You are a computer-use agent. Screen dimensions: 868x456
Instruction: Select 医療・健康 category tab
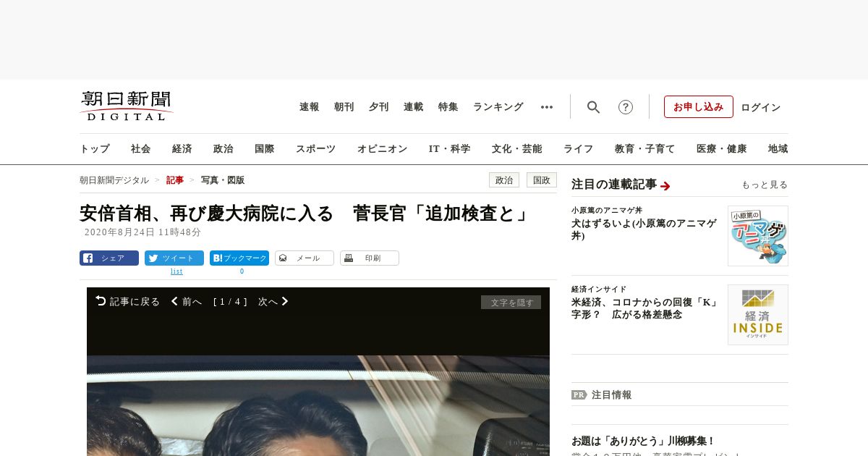point(722,149)
